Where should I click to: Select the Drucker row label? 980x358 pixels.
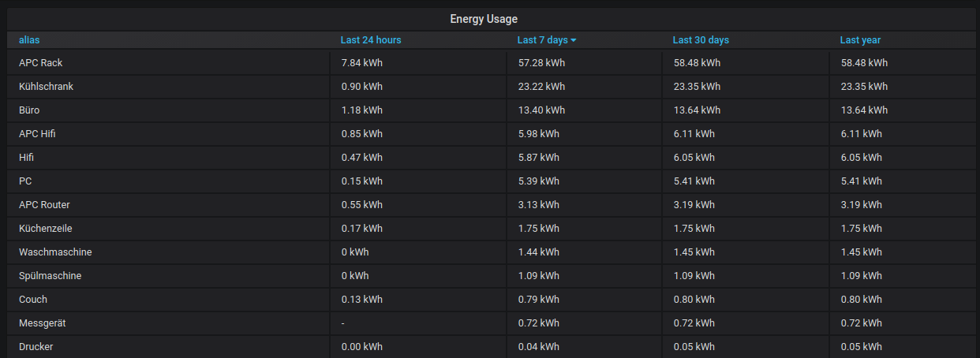(36, 347)
